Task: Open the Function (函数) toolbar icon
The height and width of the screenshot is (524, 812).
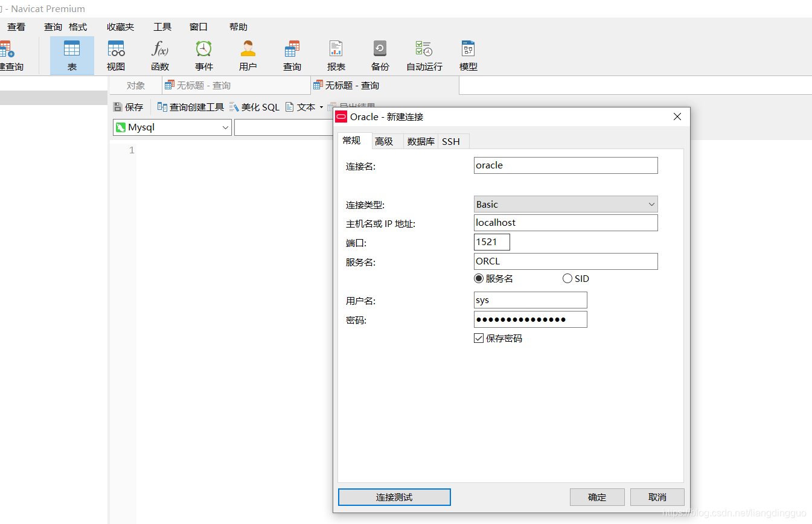Action: pos(160,56)
